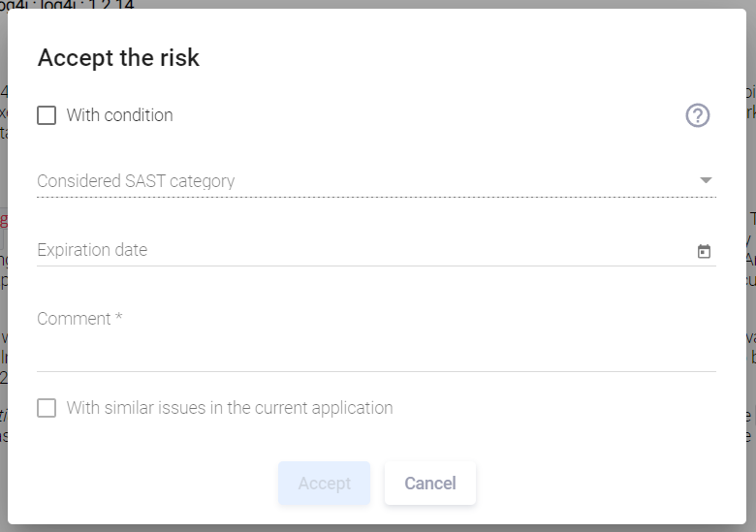Open the calendar date picker icon
This screenshot has width=756, height=532.
(704, 251)
